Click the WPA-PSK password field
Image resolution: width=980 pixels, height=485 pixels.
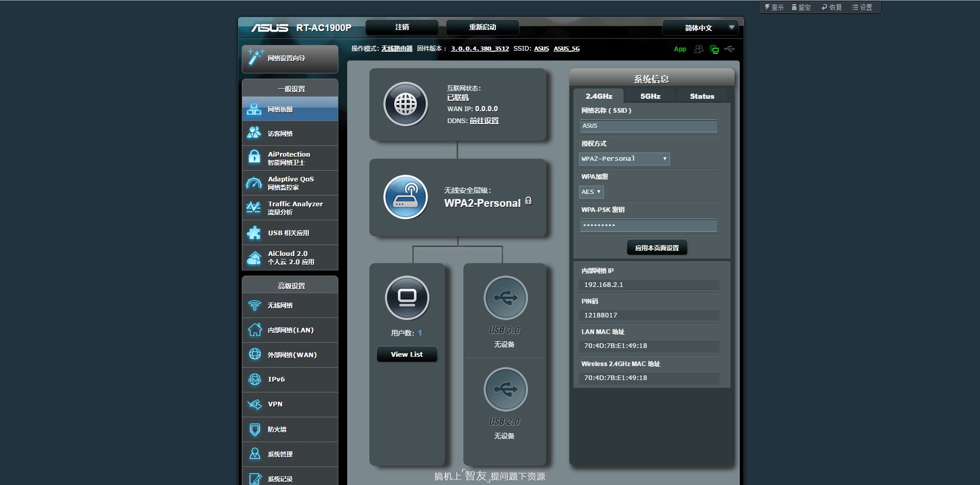pyautogui.click(x=648, y=225)
